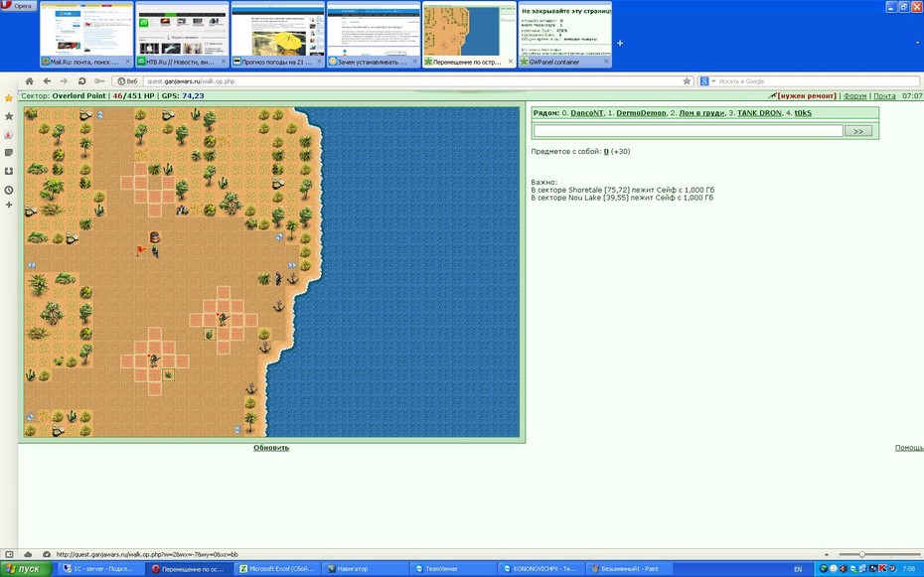Image resolution: width=924 pixels, height=577 pixels.
Task: Open closed tabs dropdown arrow
Action: pos(917,43)
